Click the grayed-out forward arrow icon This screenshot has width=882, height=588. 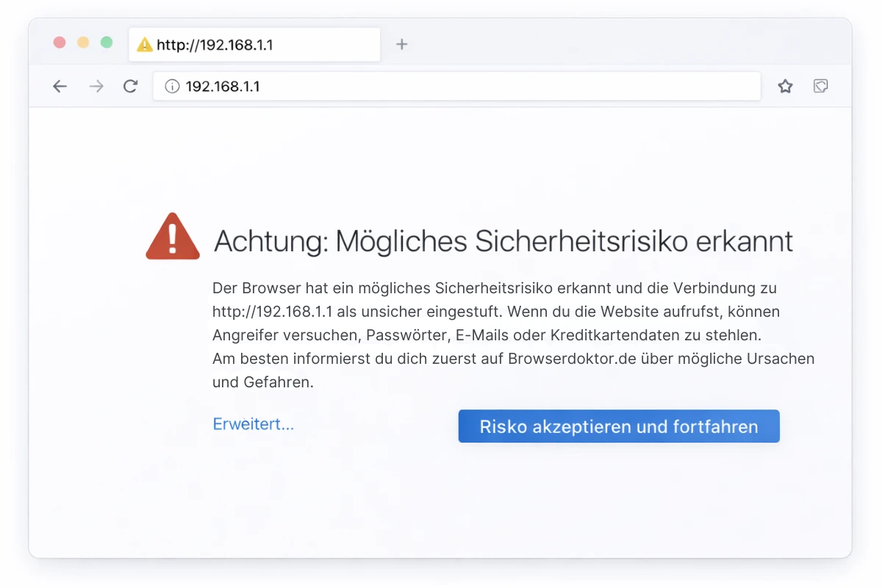click(96, 86)
